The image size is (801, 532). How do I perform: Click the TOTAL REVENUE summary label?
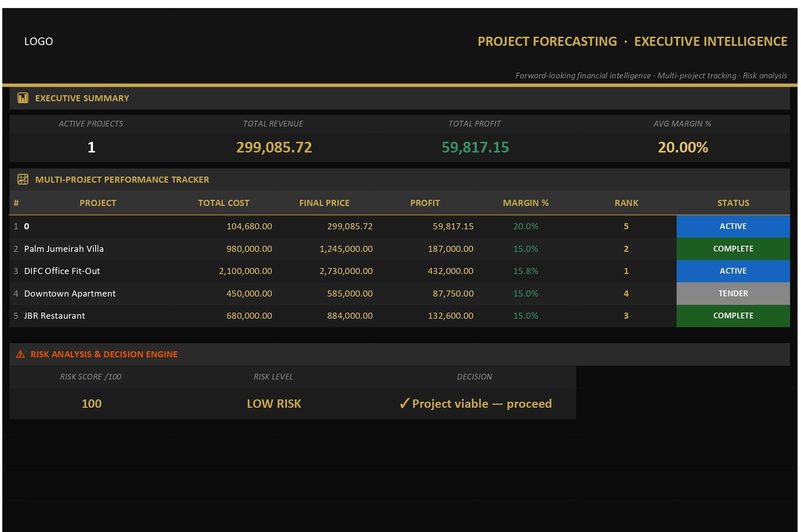(273, 124)
